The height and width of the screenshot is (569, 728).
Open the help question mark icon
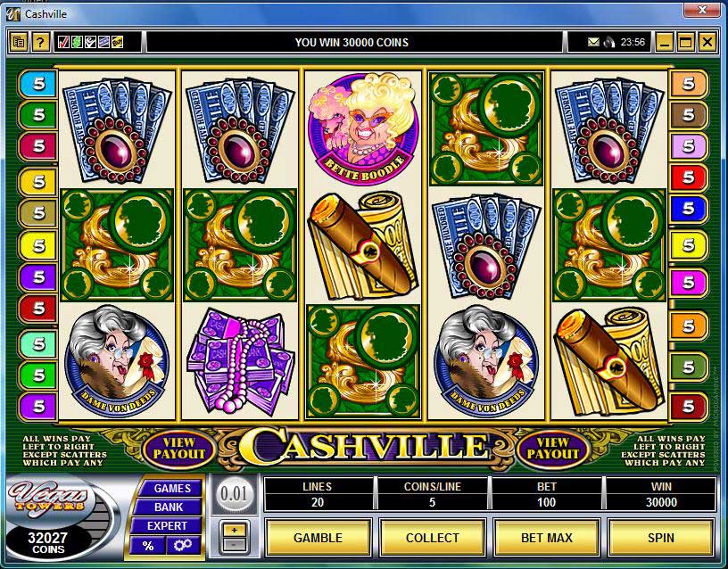tap(40, 43)
